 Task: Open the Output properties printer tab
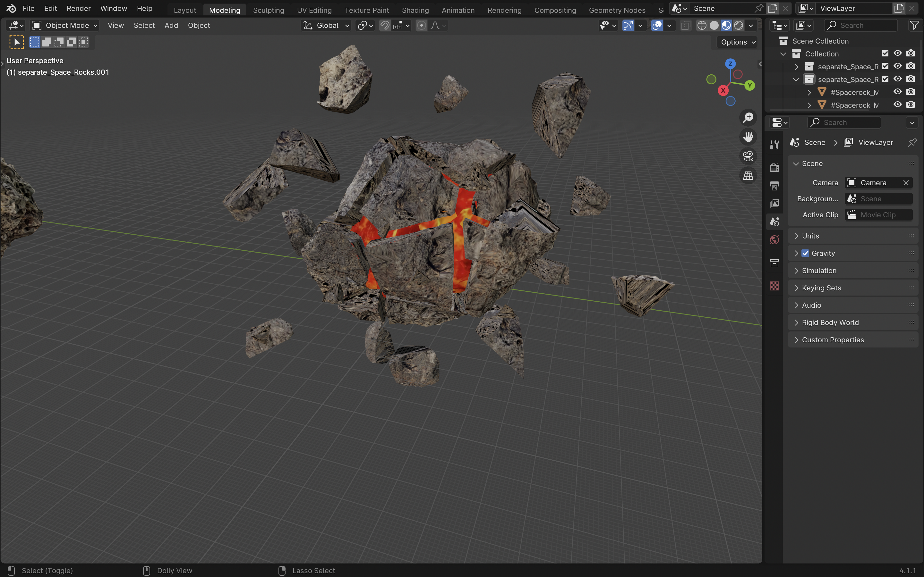pyautogui.click(x=774, y=186)
